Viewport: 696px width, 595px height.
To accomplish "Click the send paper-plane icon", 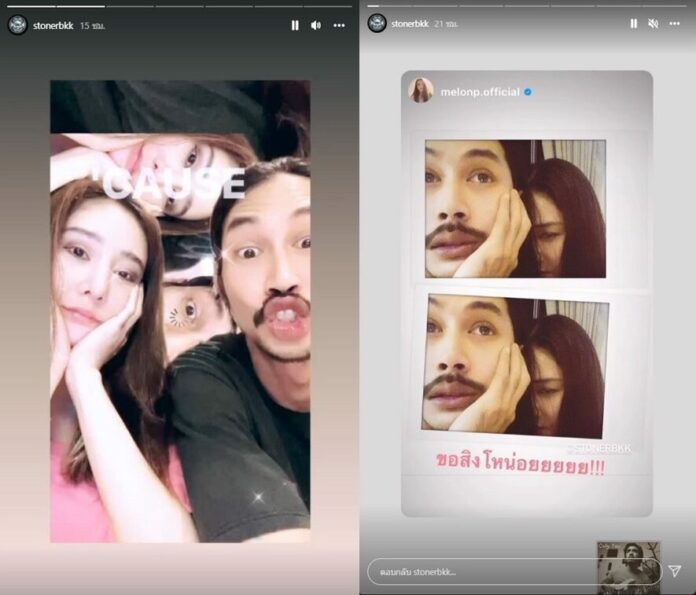I will [x=674, y=571].
